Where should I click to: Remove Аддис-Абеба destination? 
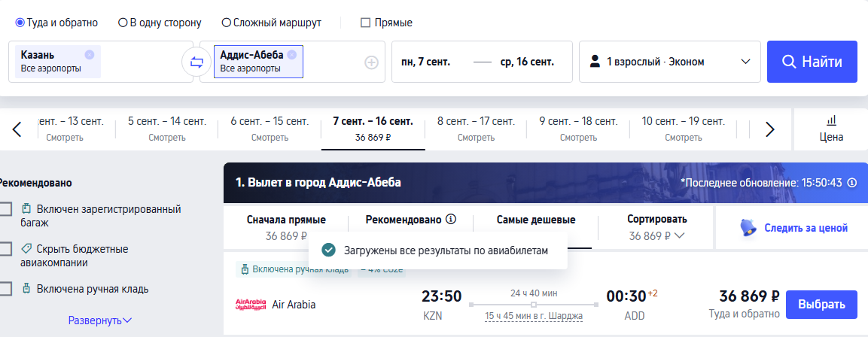(x=291, y=54)
